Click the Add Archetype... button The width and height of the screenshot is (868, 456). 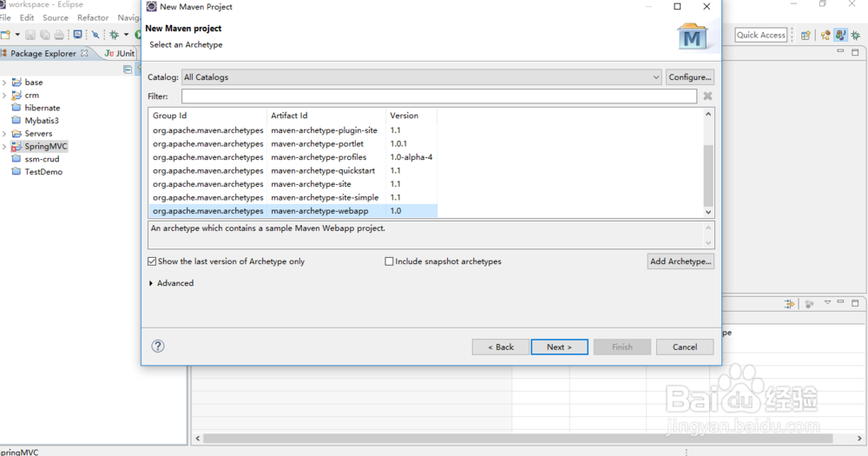coord(681,261)
